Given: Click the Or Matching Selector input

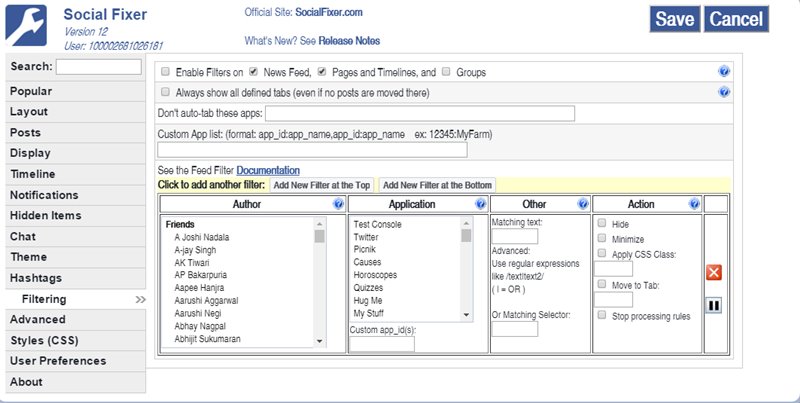Looking at the screenshot, I should pos(515,329).
